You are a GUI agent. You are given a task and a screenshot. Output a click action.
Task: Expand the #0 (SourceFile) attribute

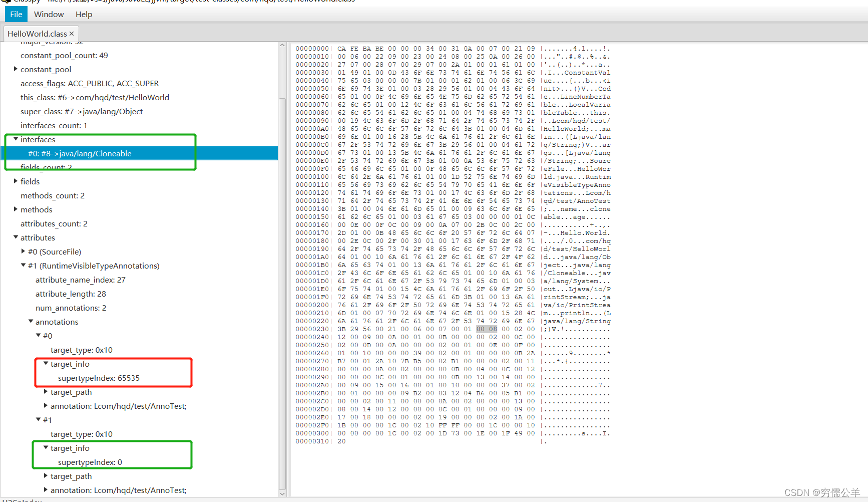[23, 252]
